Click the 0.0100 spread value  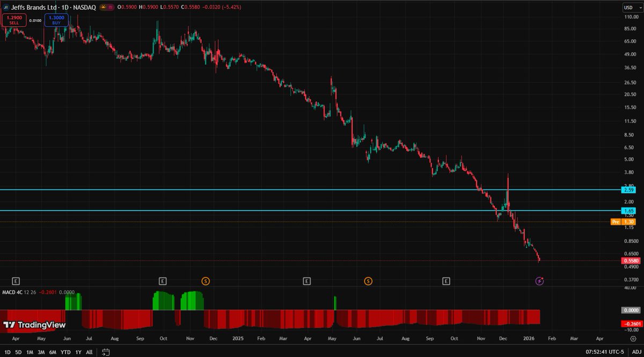click(x=35, y=20)
